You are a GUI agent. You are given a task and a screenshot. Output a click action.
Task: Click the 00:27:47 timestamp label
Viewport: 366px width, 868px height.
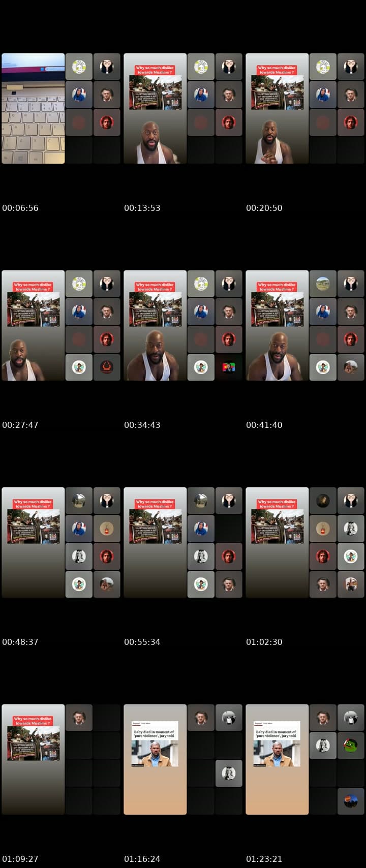tap(20, 425)
